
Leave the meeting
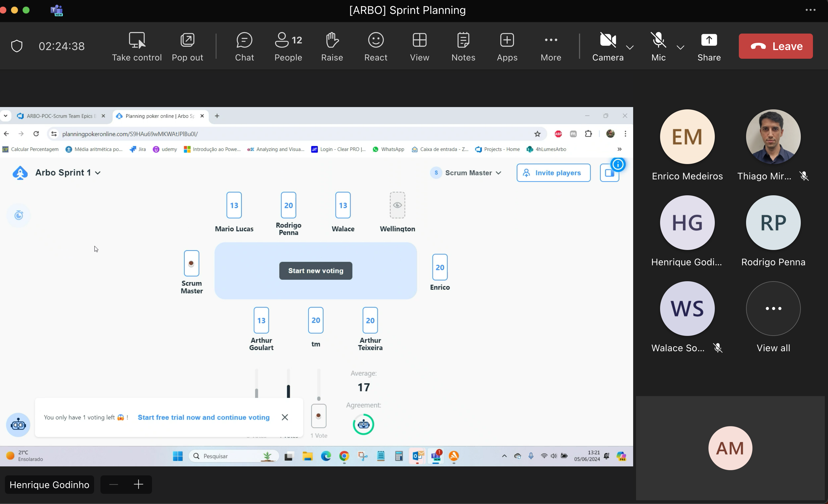click(776, 46)
